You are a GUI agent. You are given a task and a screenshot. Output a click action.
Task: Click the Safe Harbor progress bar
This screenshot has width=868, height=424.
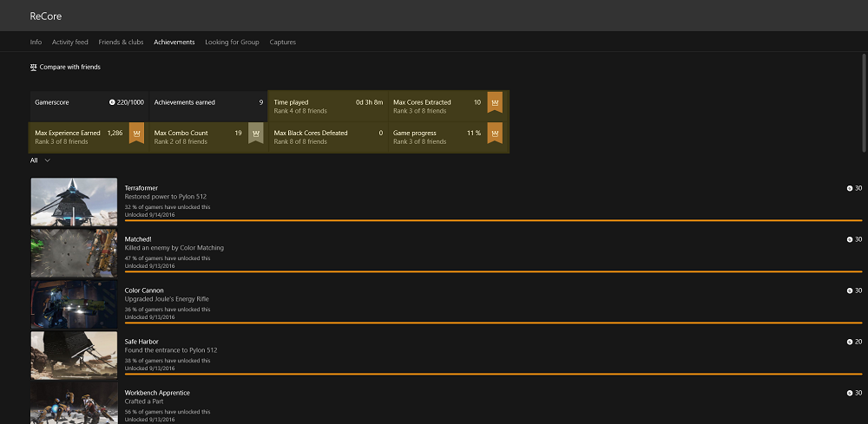point(493,374)
